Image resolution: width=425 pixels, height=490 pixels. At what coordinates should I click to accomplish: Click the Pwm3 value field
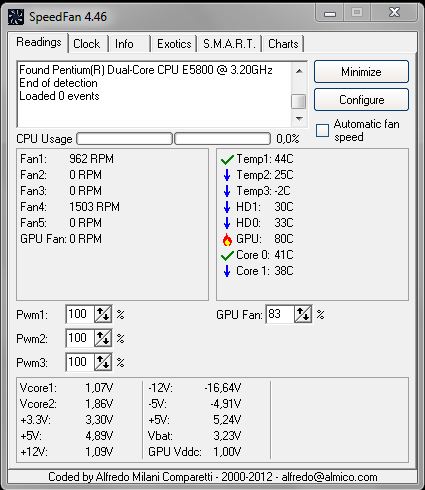pos(80,362)
